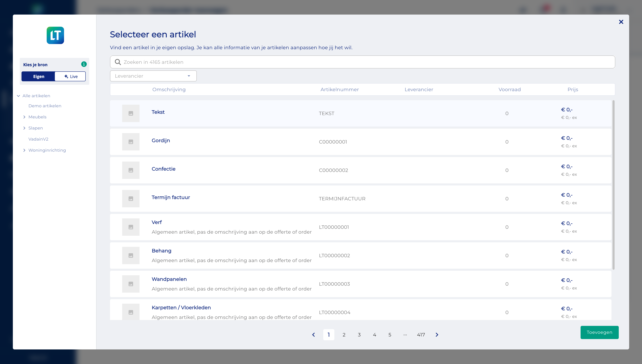Viewport: 642px width, 364px height.
Task: Open the Alle artikelen category label
Action: pyautogui.click(x=36, y=96)
